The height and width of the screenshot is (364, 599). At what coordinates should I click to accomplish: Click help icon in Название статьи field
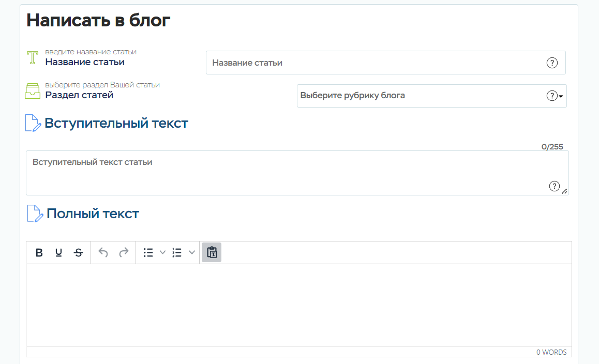click(552, 63)
